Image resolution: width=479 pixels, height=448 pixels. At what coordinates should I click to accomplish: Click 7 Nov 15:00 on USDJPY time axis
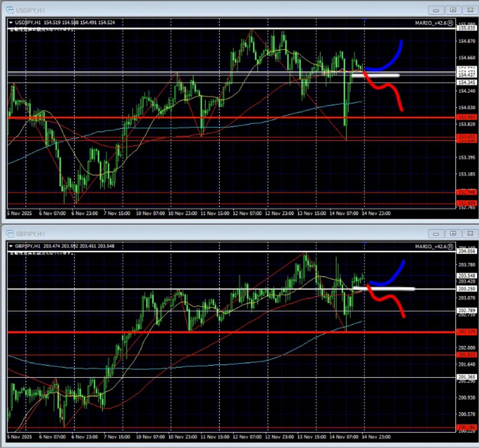(117, 213)
